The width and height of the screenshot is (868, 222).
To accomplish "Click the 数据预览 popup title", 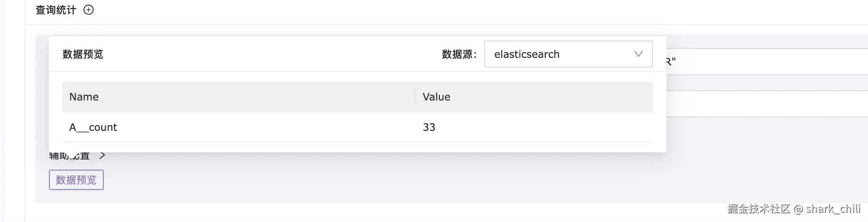I will (x=83, y=54).
